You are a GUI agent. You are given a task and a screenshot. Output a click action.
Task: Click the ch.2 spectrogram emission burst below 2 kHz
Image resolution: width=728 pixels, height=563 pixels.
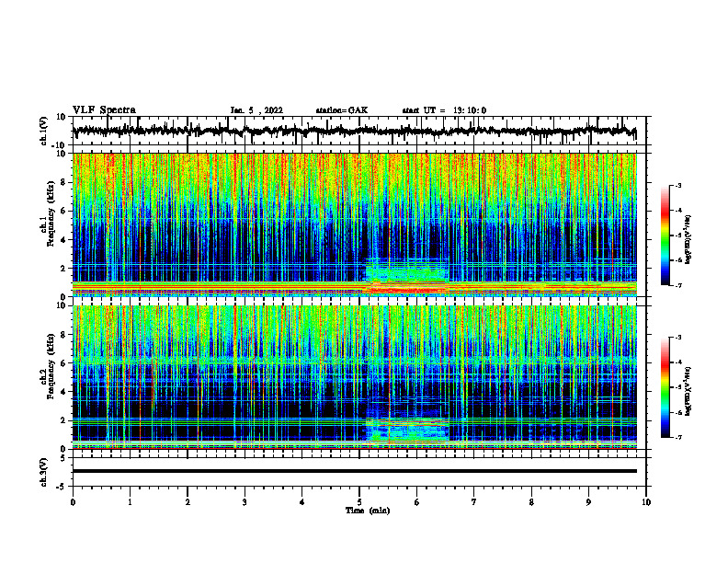(x=407, y=431)
